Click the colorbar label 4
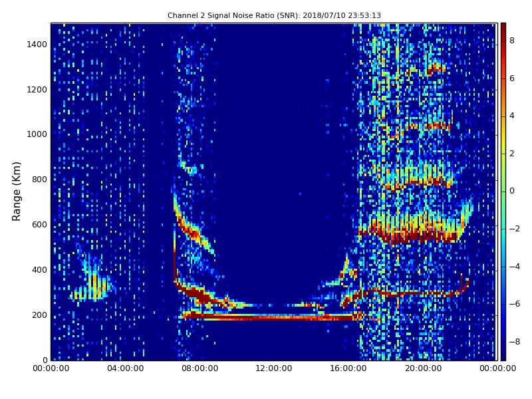 [x=512, y=116]
